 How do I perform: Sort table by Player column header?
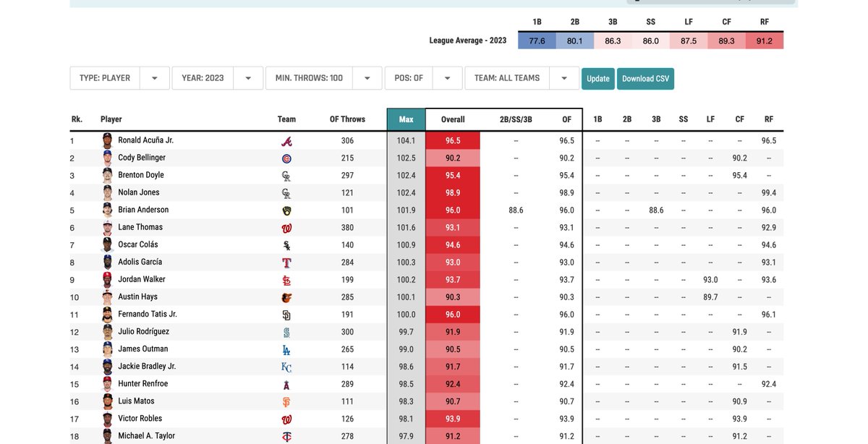111,119
